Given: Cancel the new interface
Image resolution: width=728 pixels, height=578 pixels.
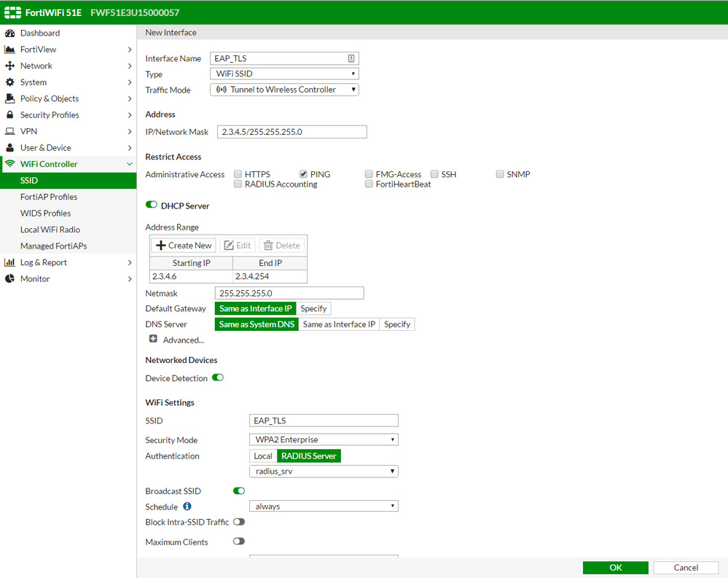Looking at the screenshot, I should coord(686,567).
